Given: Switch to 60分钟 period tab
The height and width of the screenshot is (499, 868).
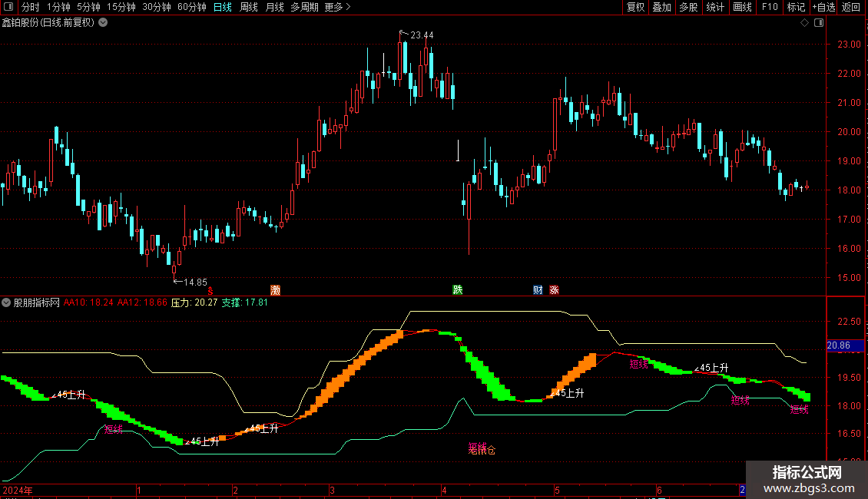Looking at the screenshot, I should click(192, 7).
